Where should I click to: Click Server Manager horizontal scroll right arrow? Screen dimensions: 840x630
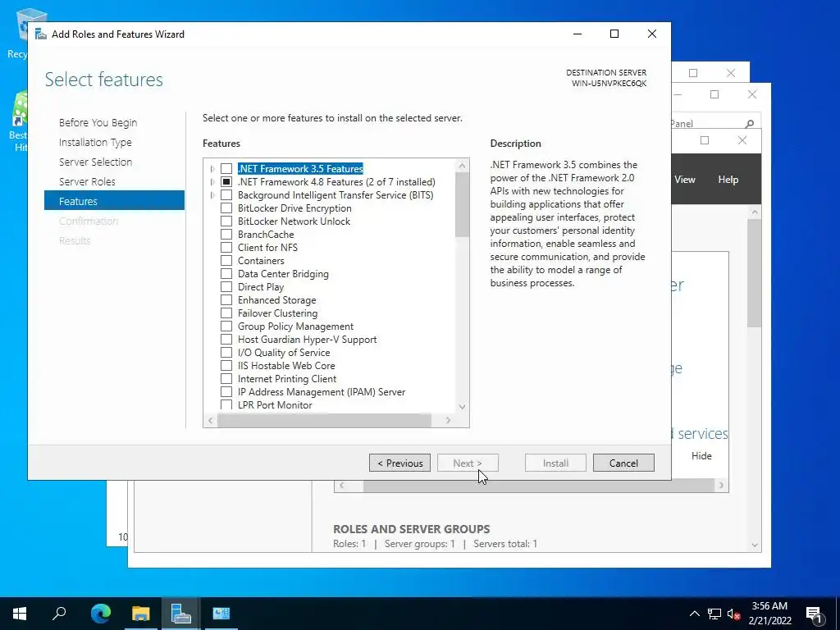click(x=722, y=486)
